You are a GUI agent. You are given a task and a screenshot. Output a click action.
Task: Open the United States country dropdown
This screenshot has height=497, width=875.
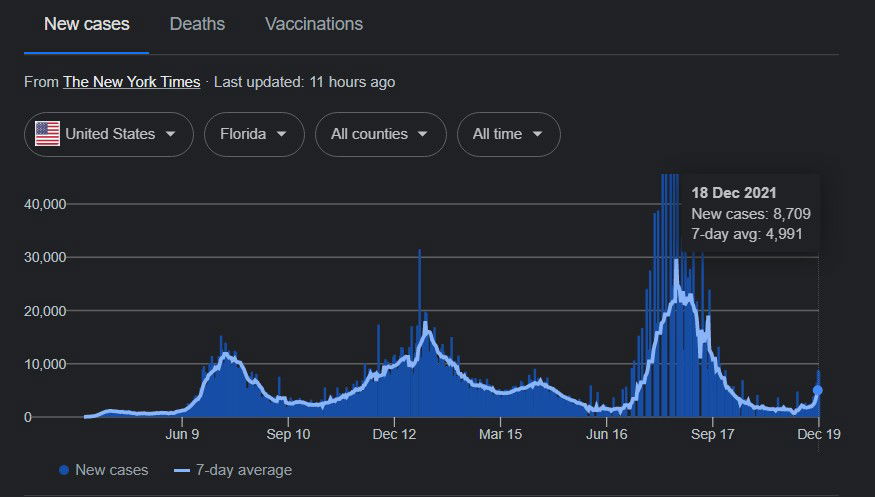108,134
